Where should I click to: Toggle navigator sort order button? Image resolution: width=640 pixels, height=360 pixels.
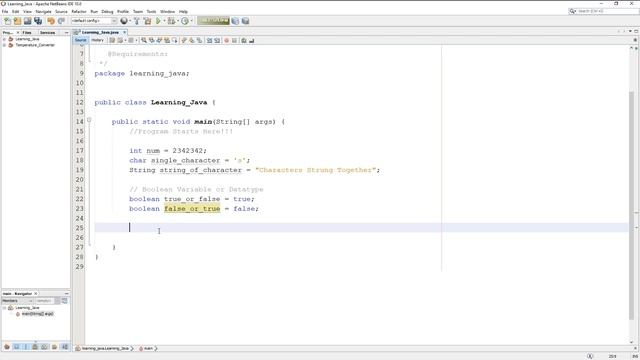tap(64, 347)
